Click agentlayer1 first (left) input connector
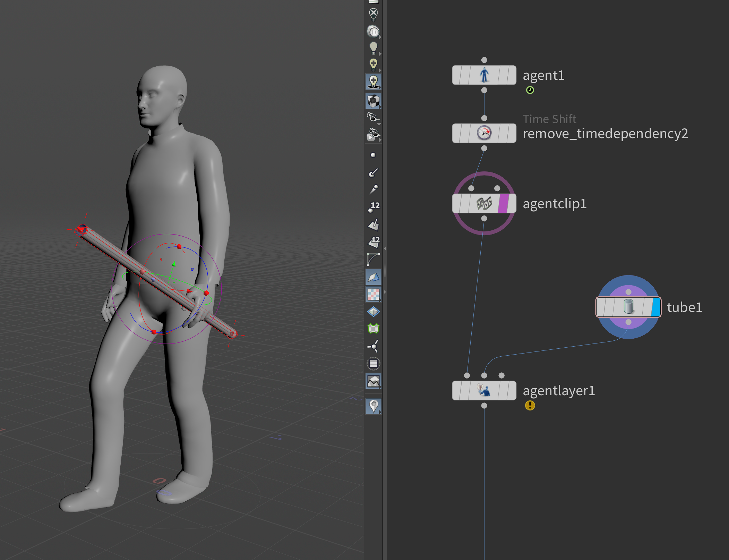Image resolution: width=729 pixels, height=560 pixels. pyautogui.click(x=467, y=375)
